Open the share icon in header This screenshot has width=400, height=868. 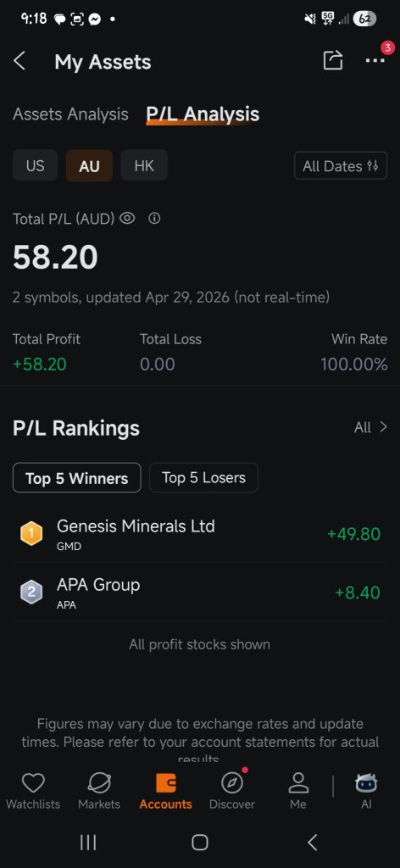point(332,60)
